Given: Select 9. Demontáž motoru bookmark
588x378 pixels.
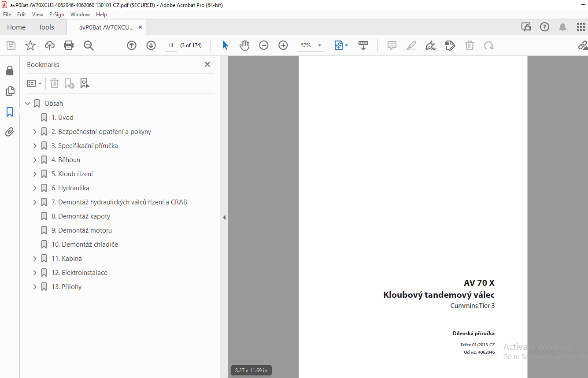Looking at the screenshot, I should pos(82,230).
